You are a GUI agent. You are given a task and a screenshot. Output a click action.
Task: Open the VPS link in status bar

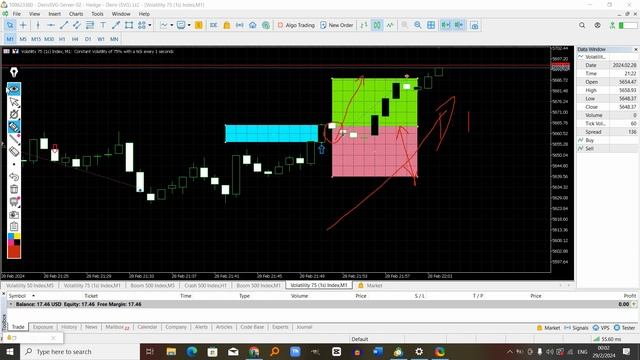tap(602, 328)
